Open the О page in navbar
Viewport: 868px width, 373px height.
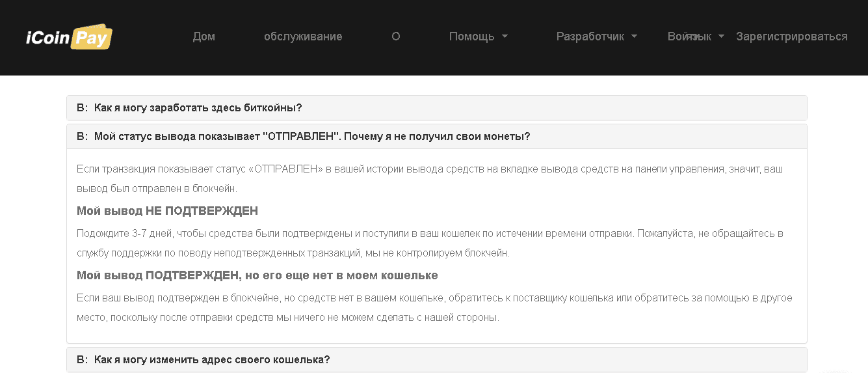[395, 36]
